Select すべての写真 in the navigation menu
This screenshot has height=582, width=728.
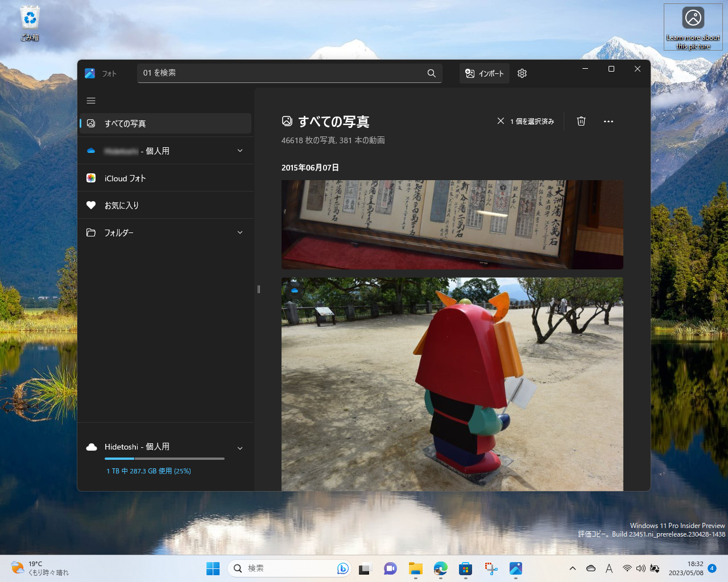(126, 123)
